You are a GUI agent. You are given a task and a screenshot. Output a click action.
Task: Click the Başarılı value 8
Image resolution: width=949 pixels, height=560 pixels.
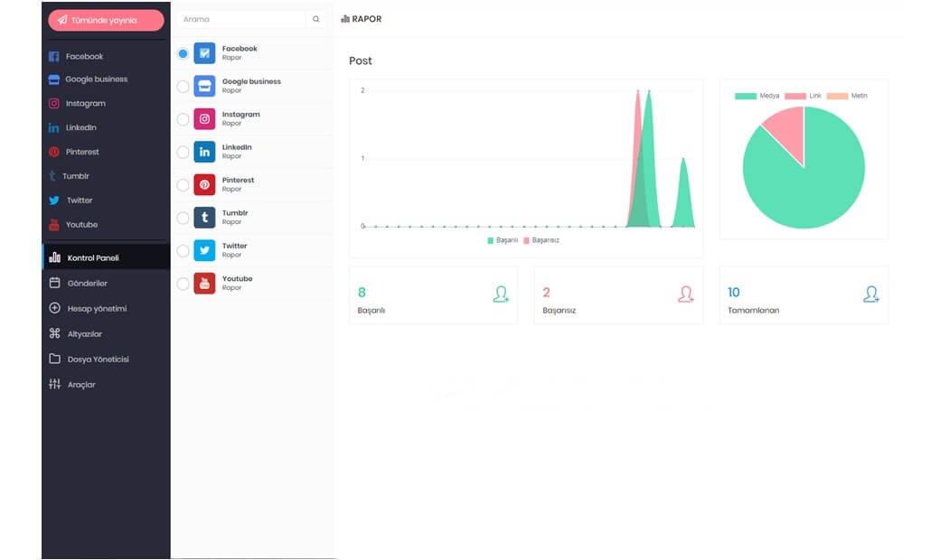[362, 293]
